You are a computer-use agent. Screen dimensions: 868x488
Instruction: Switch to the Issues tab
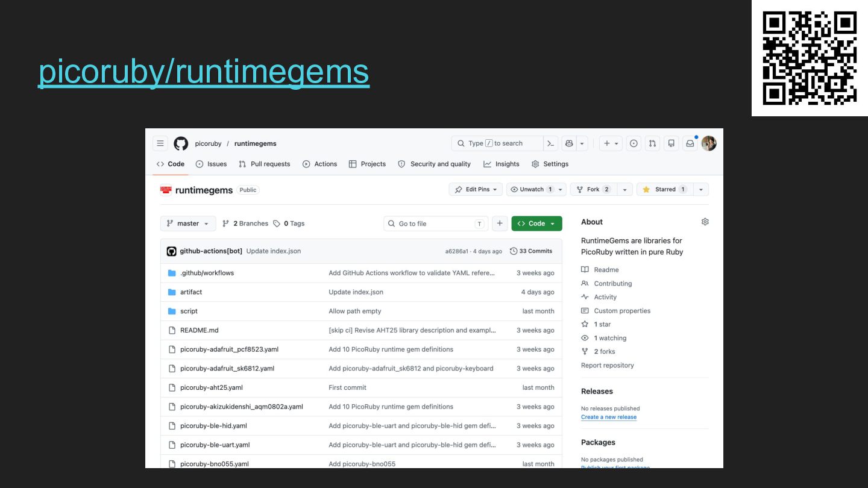212,164
